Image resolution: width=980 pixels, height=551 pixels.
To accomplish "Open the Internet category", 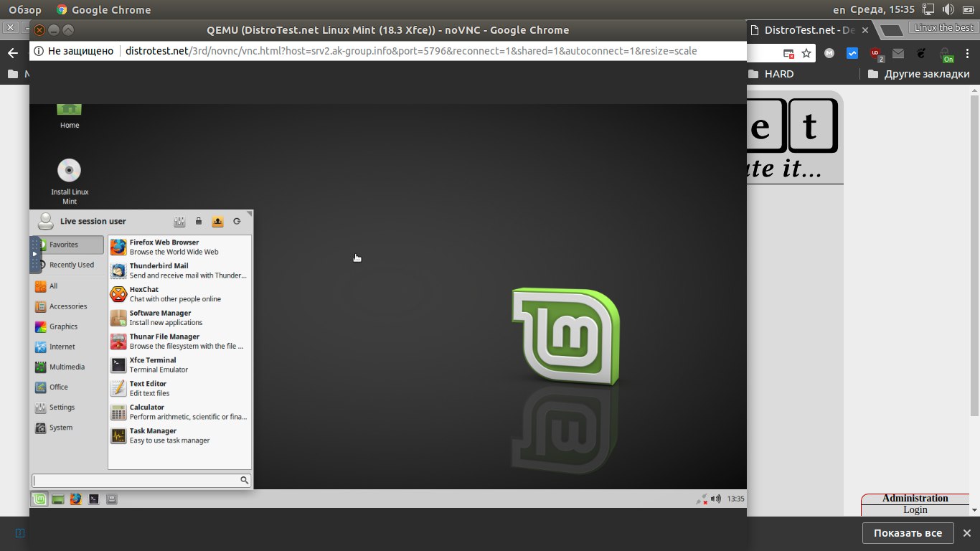I will click(x=69, y=347).
